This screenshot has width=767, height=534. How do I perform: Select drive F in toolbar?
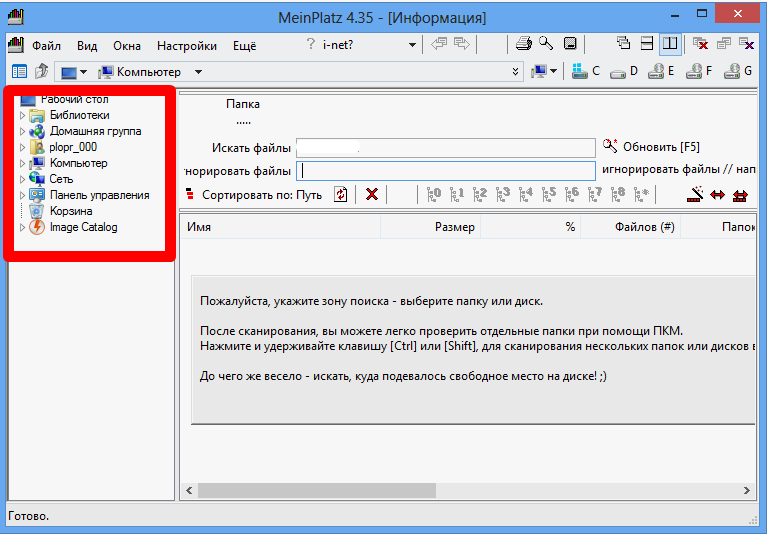click(699, 71)
